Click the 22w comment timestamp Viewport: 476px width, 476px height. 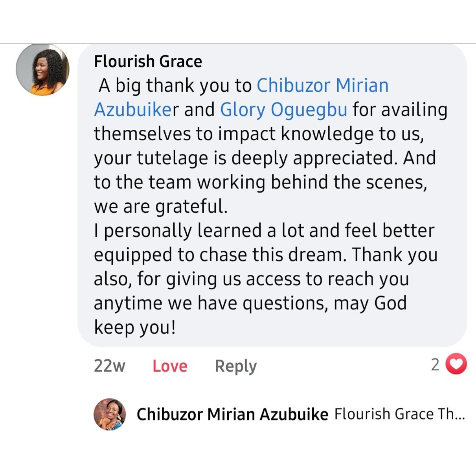click(109, 366)
